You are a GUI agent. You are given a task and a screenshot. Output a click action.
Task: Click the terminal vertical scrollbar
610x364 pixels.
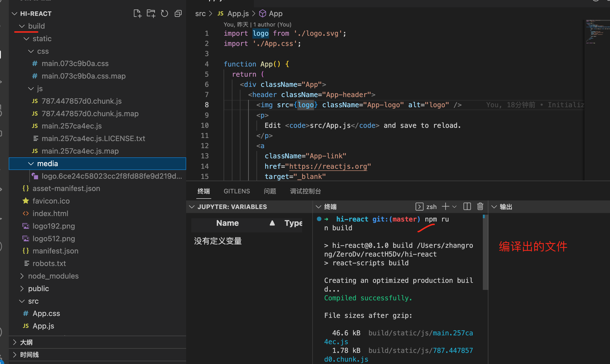pos(485,253)
